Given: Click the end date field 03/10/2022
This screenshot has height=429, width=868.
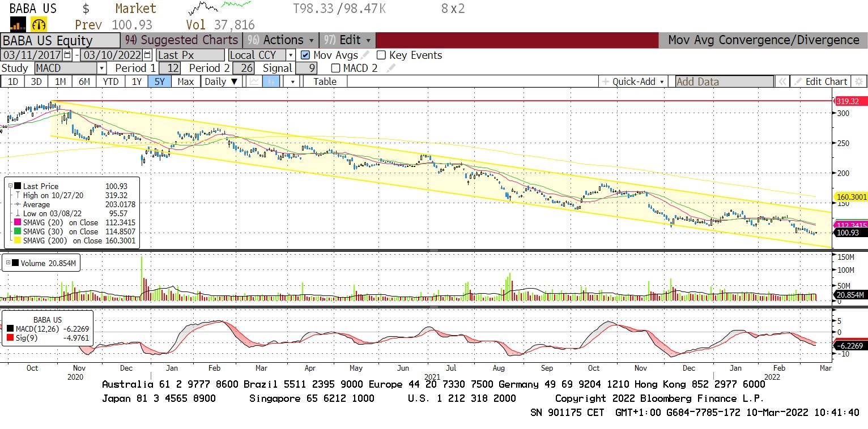Looking at the screenshot, I should tap(112, 55).
